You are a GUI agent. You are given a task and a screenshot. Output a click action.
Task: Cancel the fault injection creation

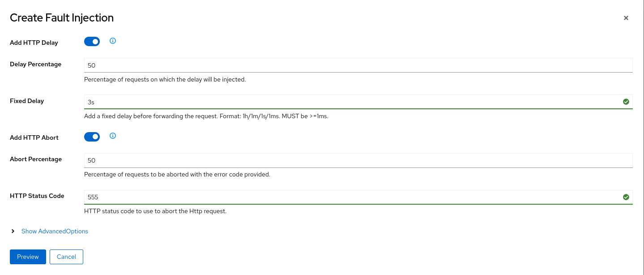[66, 257]
